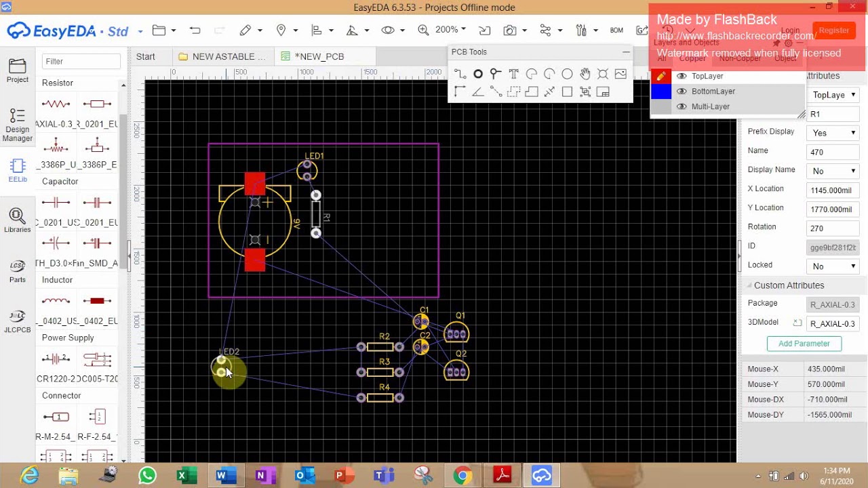This screenshot has width=868, height=488.
Task: Minimize the PCB Tools panel
Action: (626, 52)
